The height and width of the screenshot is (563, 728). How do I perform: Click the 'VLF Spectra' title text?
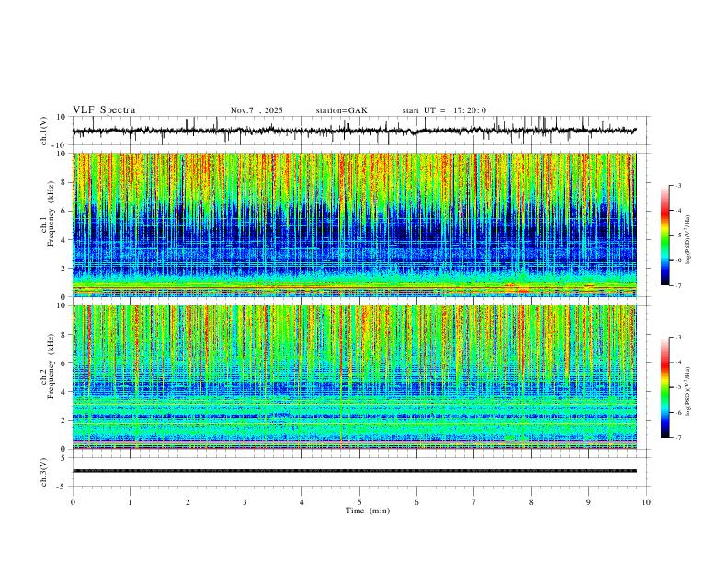tap(104, 110)
